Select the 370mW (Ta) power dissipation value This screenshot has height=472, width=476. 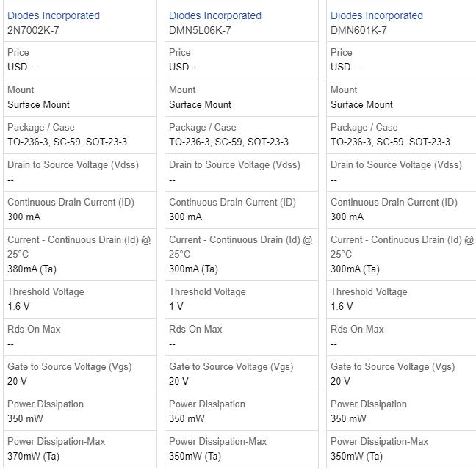pos(33,456)
